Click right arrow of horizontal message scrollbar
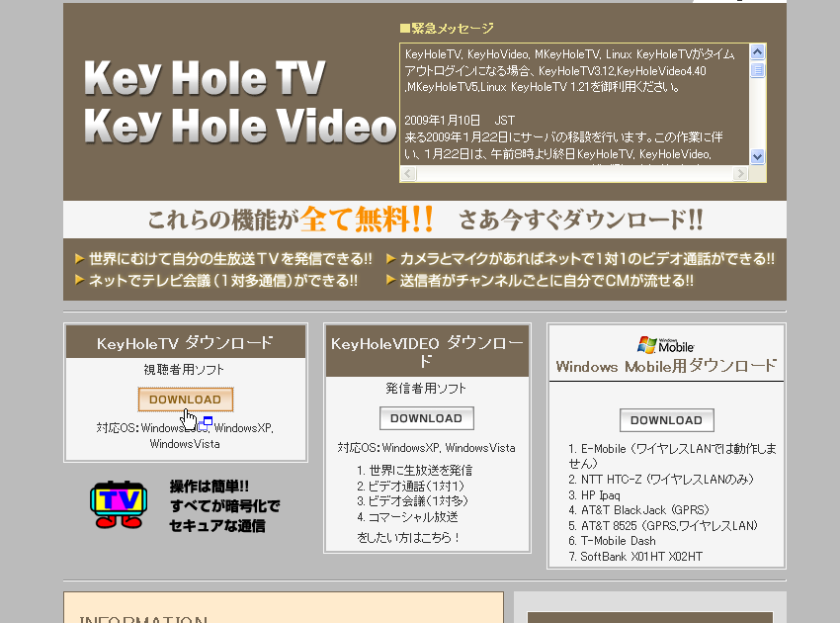This screenshot has height=623, width=840. tap(740, 173)
